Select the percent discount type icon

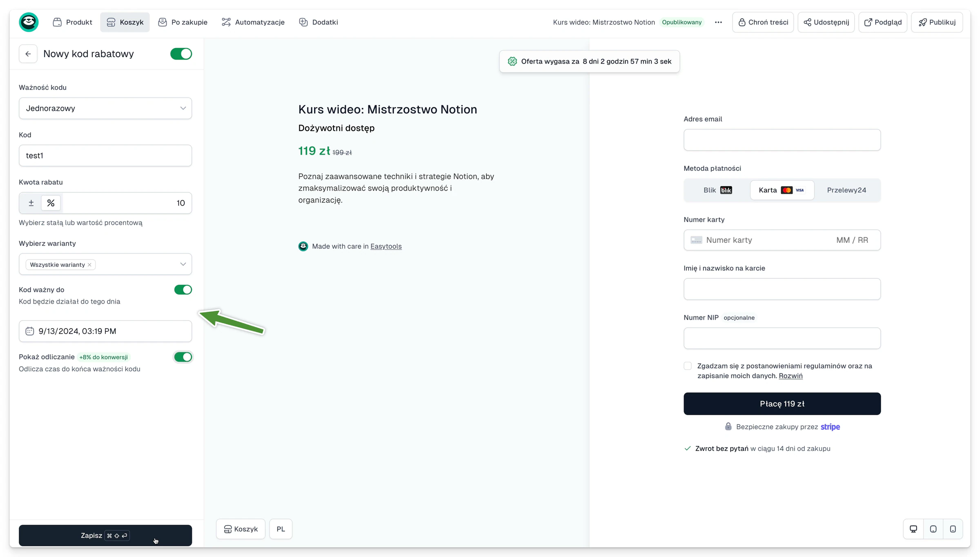51,203
